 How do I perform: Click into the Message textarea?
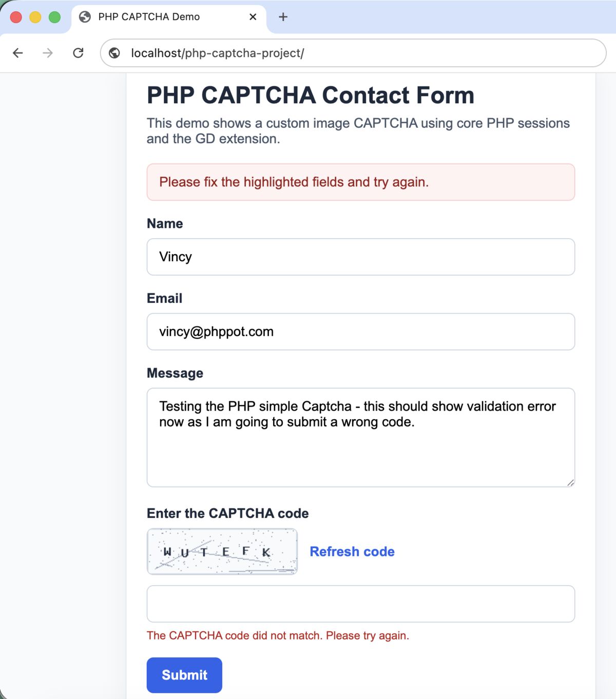tap(361, 437)
